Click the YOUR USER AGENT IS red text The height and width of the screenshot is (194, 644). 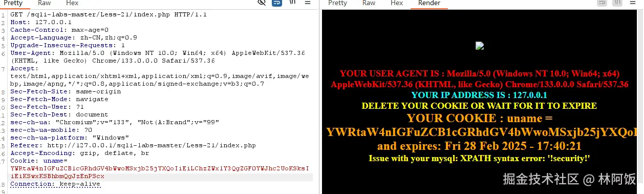coord(479,79)
